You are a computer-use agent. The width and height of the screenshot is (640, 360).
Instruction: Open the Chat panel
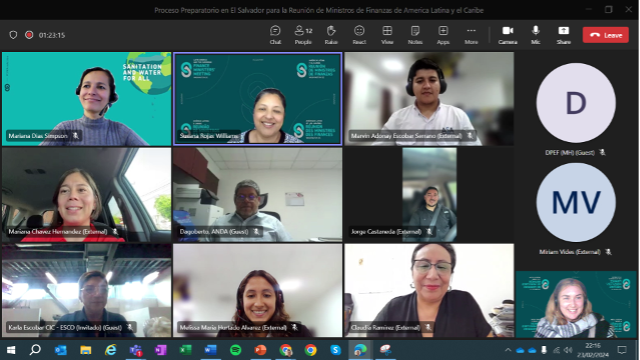275,35
